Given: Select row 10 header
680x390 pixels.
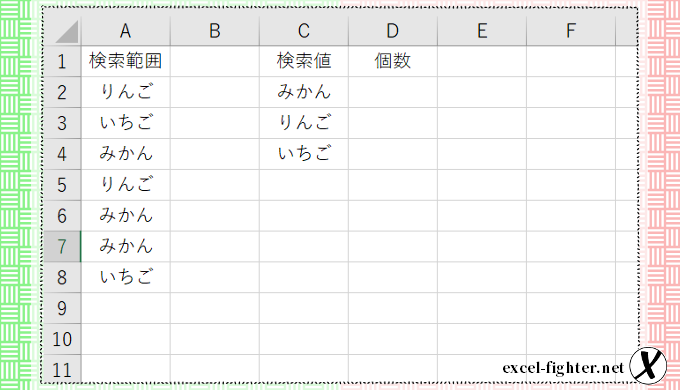Looking at the screenshot, I should [62, 339].
